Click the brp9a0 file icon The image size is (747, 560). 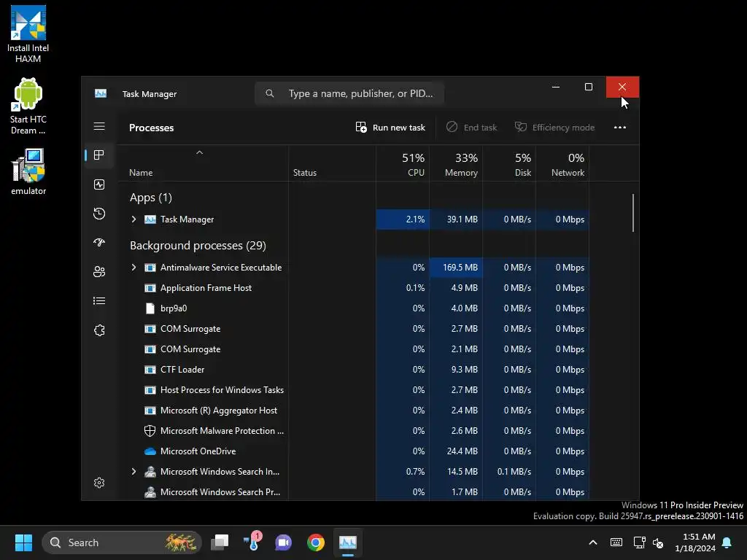point(150,308)
